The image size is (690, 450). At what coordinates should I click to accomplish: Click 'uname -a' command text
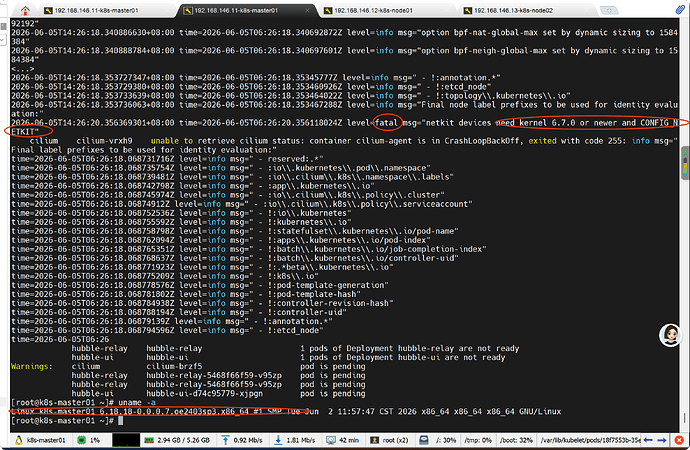click(x=137, y=402)
